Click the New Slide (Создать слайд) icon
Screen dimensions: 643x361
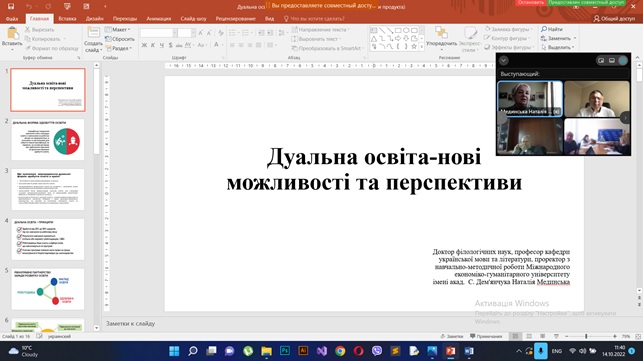pyautogui.click(x=93, y=33)
